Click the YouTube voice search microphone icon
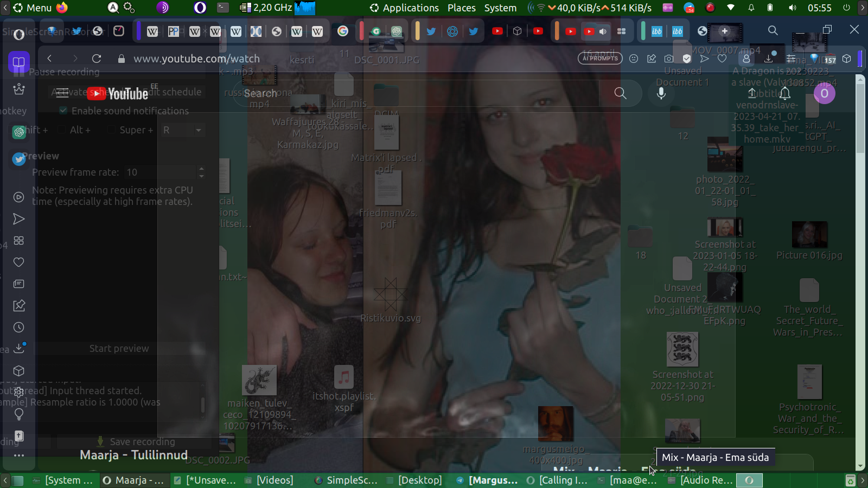This screenshot has height=488, width=868. coord(661,93)
